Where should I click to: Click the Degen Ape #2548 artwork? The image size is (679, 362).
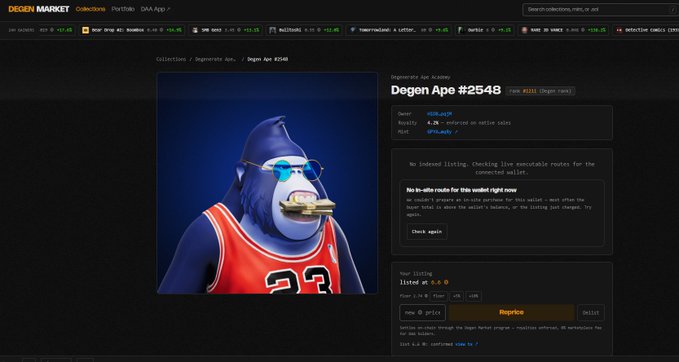click(267, 183)
